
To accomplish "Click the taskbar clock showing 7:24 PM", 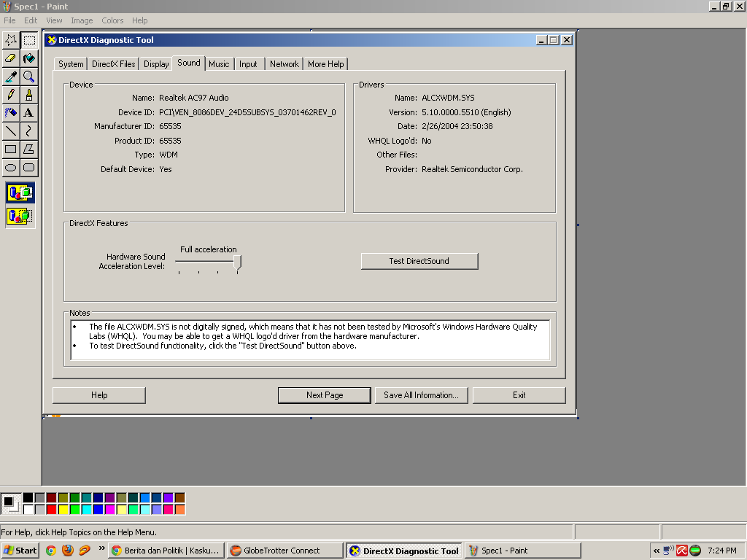I will (721, 551).
